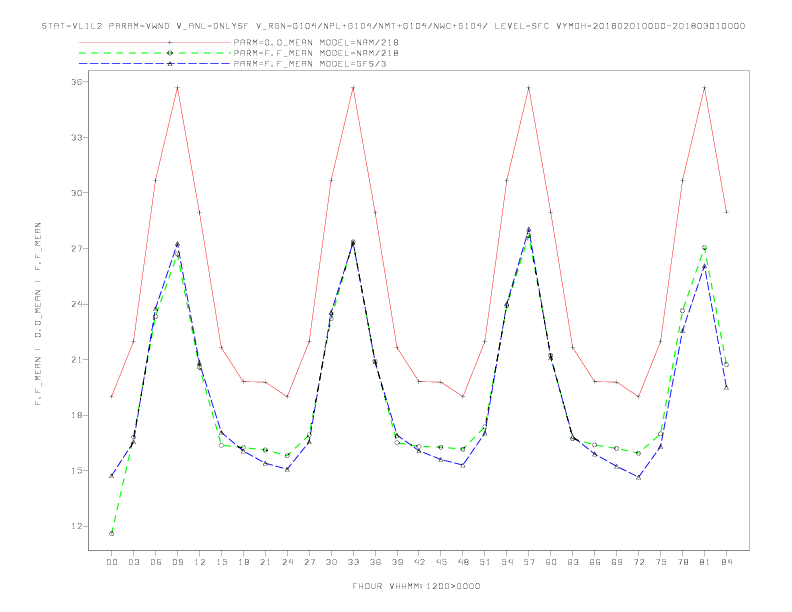
Task: Click x-axis tick label 66
Action: click(x=595, y=562)
